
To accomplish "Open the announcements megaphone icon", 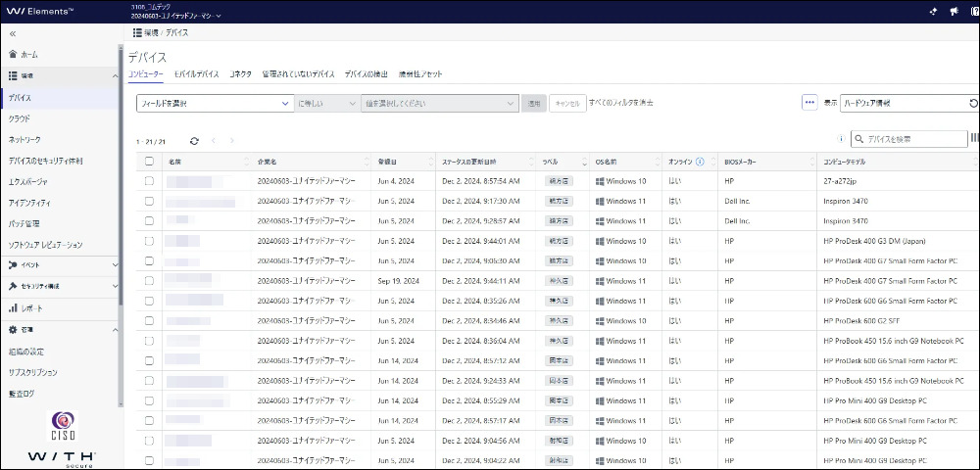I will pyautogui.click(x=954, y=11).
